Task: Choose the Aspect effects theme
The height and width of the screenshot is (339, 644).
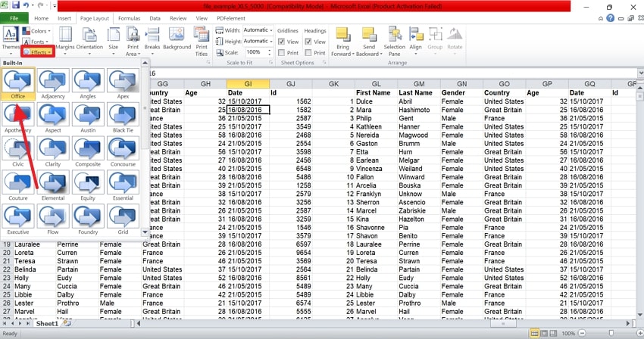Action: click(x=53, y=118)
